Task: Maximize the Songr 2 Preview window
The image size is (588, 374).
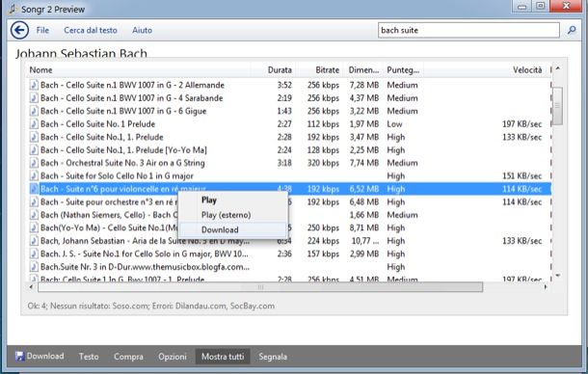Action: point(541,6)
